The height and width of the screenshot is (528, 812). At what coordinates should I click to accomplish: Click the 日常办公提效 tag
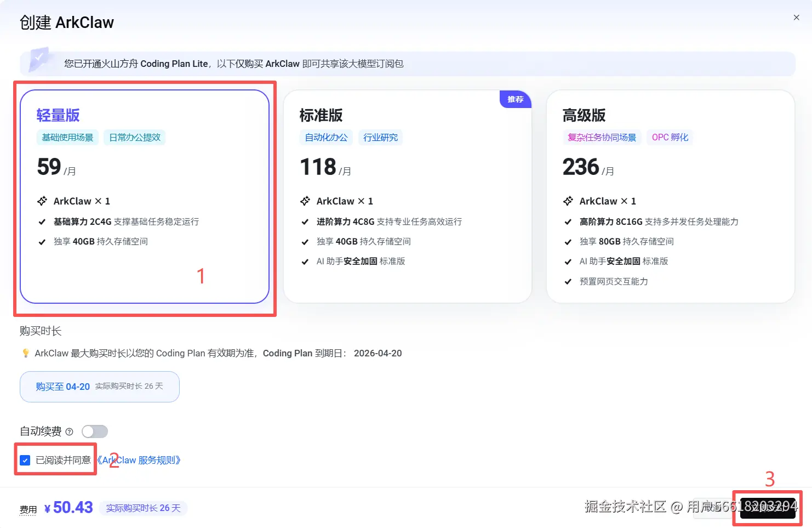point(134,137)
